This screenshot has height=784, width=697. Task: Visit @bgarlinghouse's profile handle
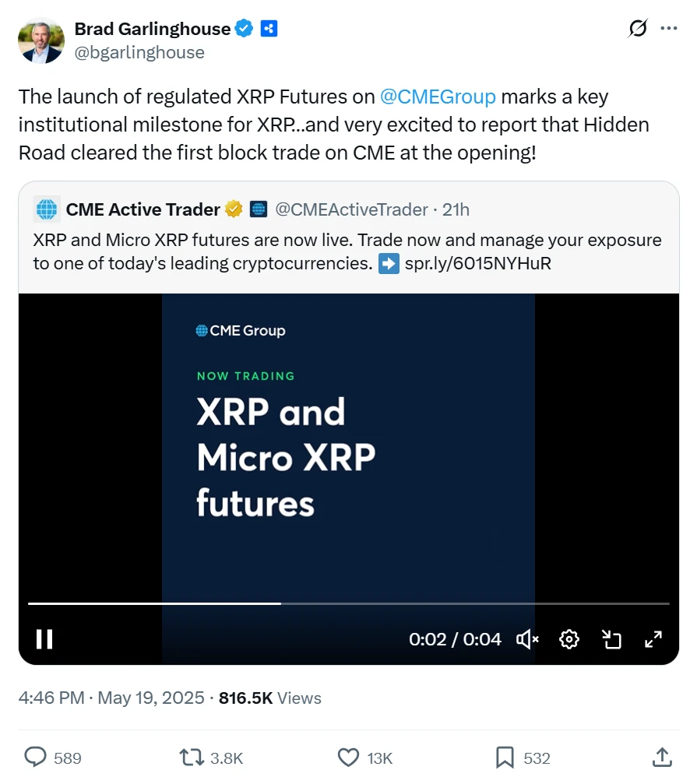139,52
